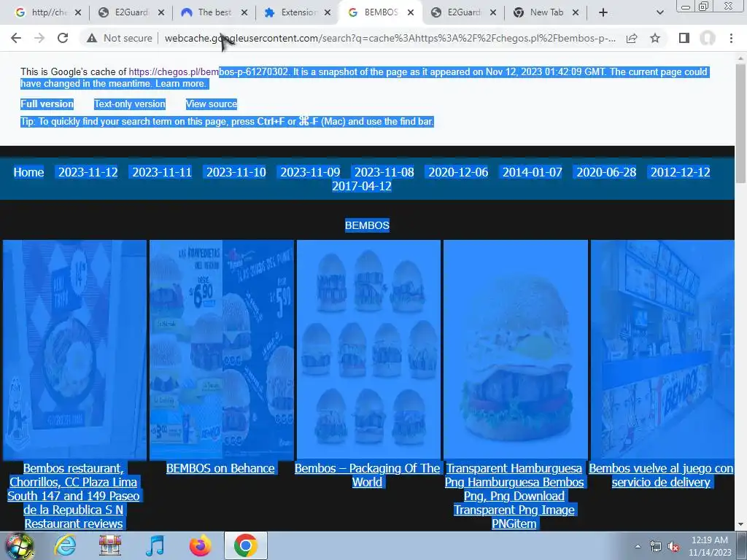
Task: Launch Firefox from the taskbar
Action: (200, 545)
